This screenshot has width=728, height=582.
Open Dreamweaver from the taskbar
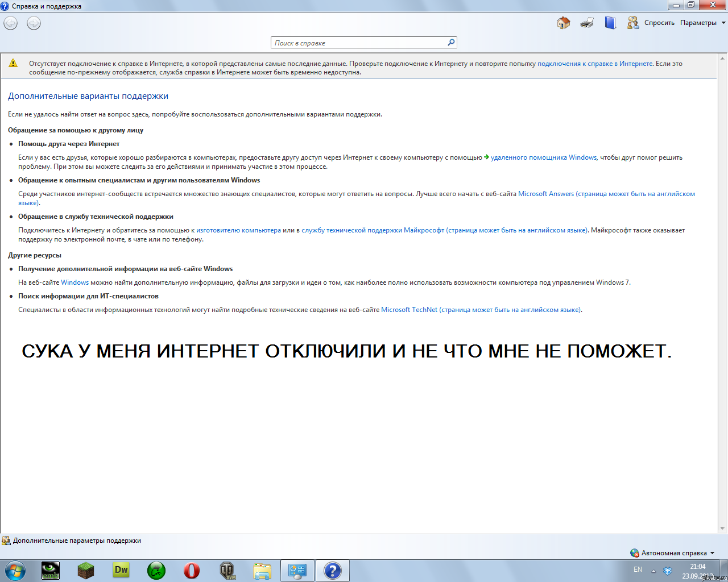[121, 570]
